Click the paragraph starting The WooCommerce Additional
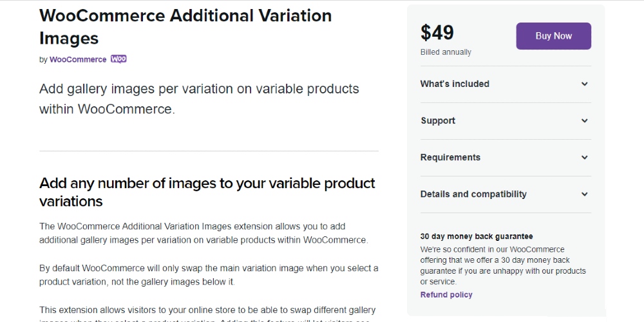644x322 pixels. (204, 233)
